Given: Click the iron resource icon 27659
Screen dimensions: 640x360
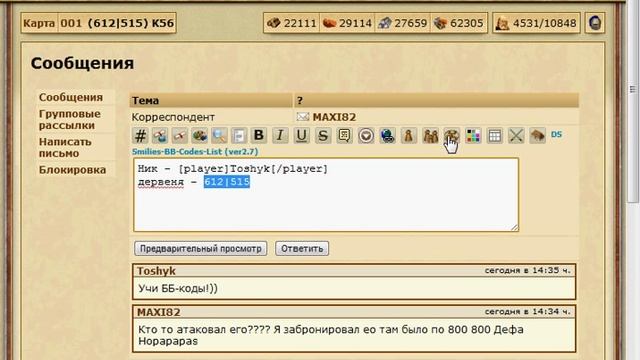Looking at the screenshot, I should tap(384, 23).
